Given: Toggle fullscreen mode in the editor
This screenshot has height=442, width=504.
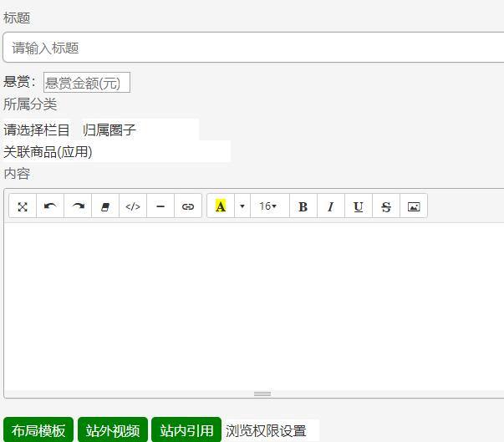Looking at the screenshot, I should (23, 206).
